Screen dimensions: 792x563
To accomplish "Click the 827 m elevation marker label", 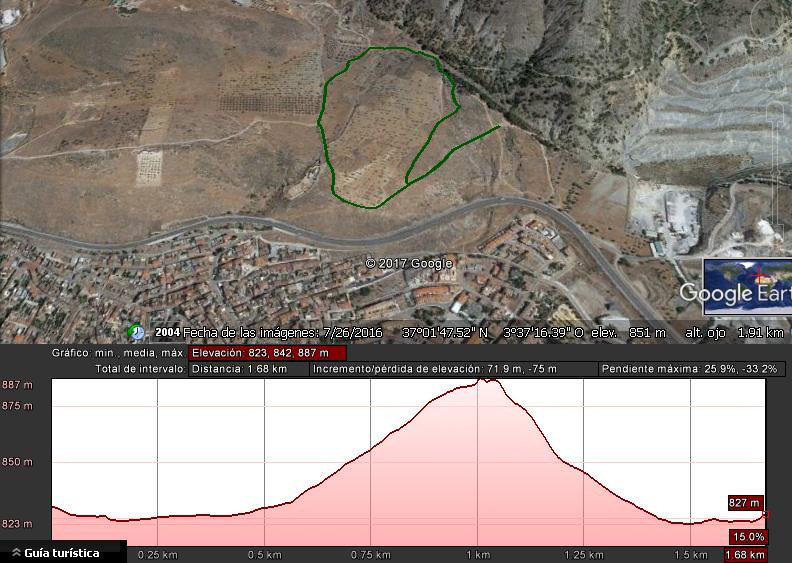I will tap(745, 503).
